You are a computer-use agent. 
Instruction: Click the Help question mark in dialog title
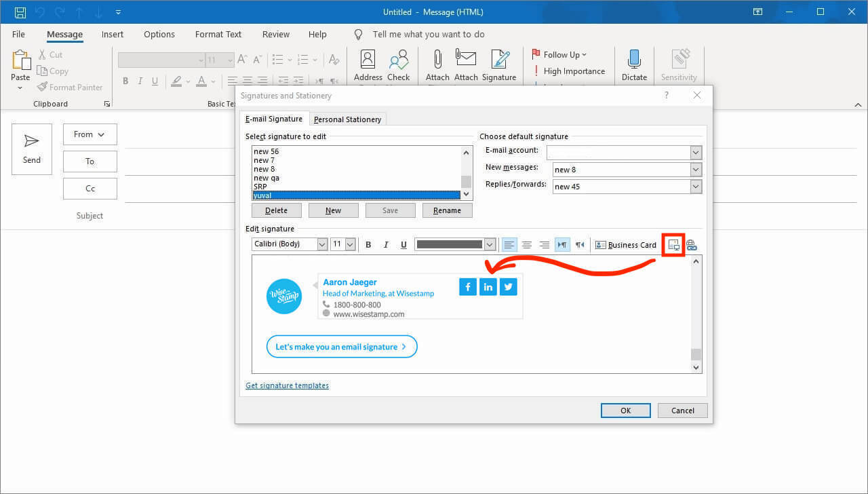tap(666, 96)
